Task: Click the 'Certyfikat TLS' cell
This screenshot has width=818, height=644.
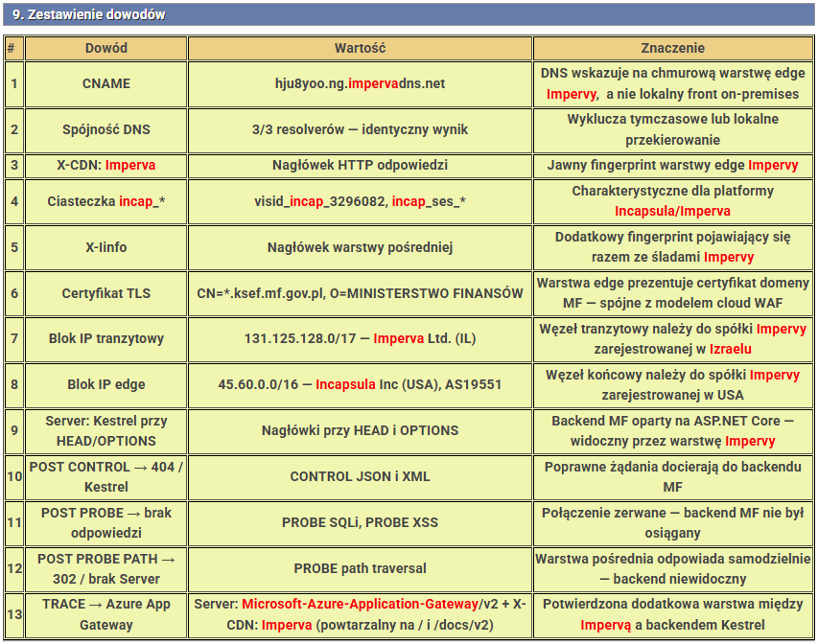Action: coord(105,293)
